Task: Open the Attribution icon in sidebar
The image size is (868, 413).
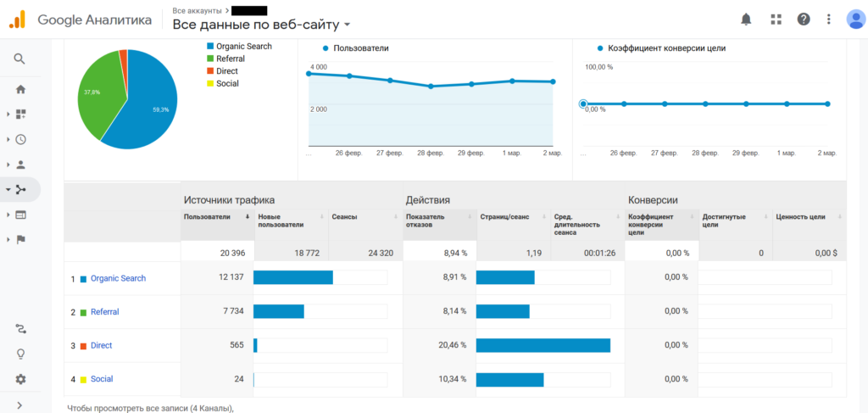Action: tap(20, 328)
